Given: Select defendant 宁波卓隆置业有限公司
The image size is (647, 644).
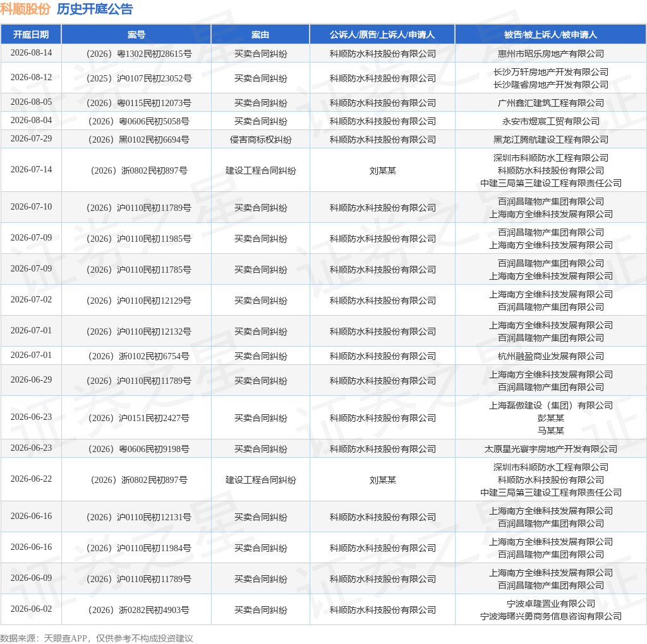Looking at the screenshot, I should point(551,604).
